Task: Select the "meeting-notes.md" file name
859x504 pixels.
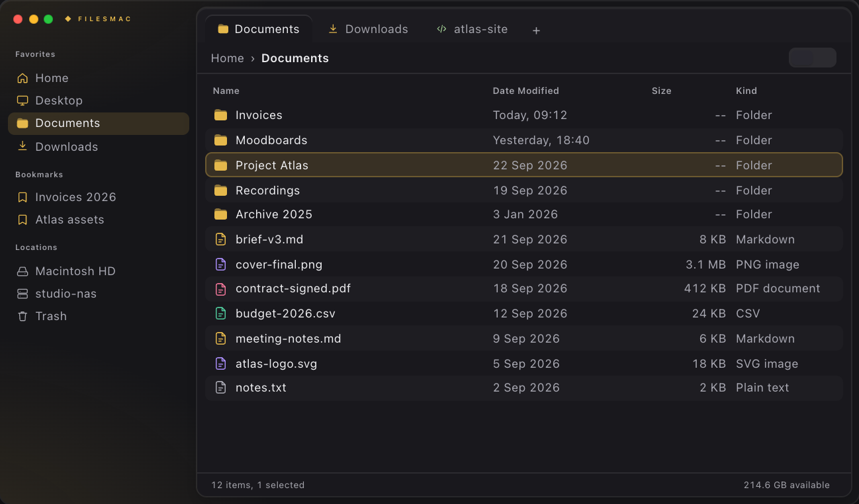Action: tap(289, 339)
